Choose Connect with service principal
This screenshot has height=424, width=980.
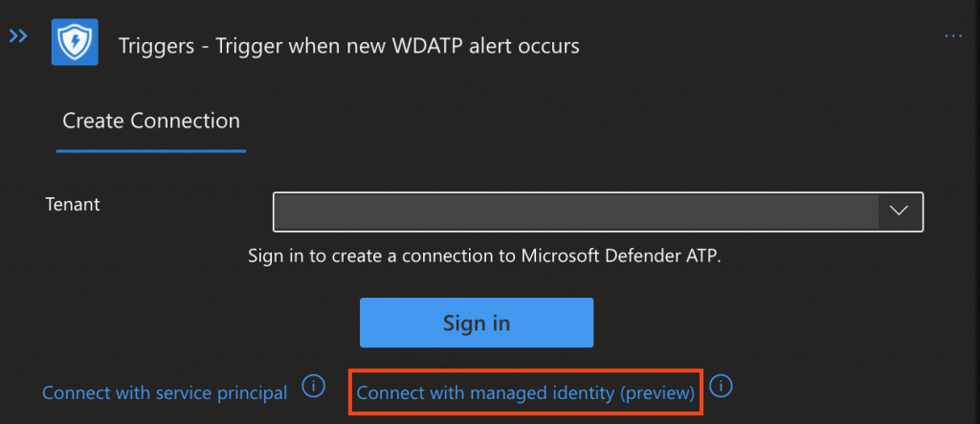pyautogui.click(x=165, y=393)
